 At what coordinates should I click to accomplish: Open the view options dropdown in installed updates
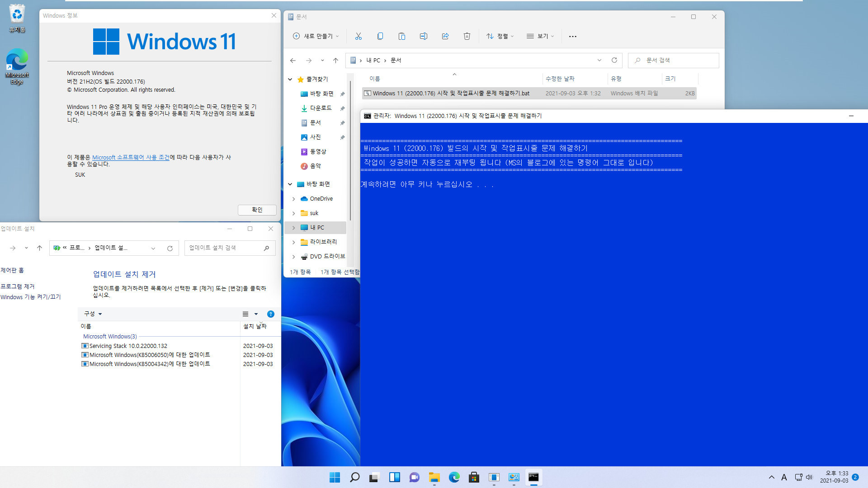[x=256, y=314]
